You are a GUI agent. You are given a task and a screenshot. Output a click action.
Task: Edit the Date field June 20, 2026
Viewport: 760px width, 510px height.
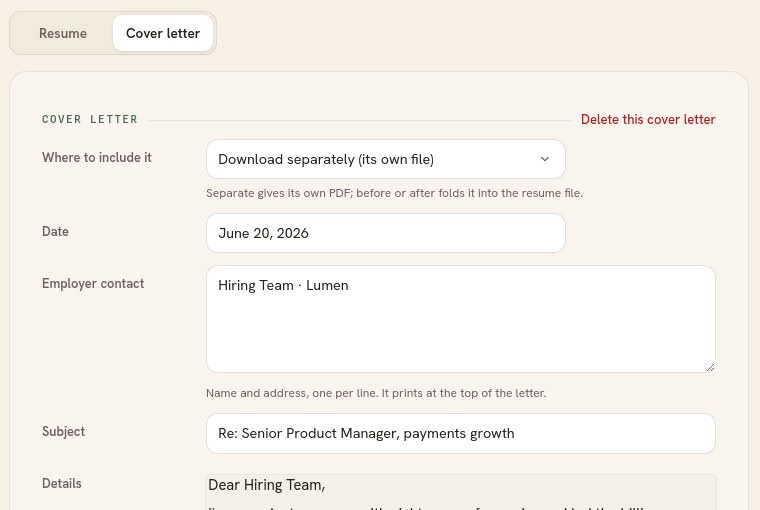pyautogui.click(x=386, y=233)
